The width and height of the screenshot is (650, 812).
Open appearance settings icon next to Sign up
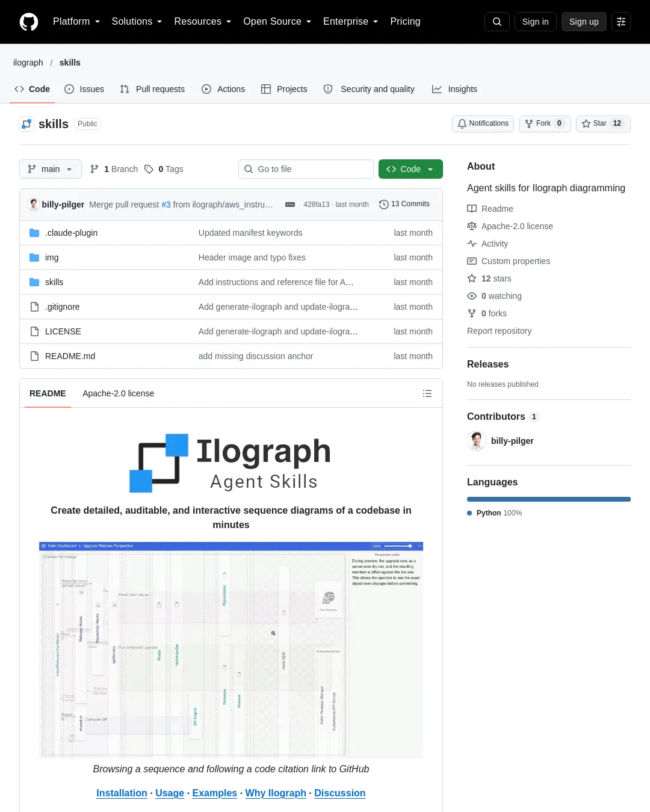click(621, 22)
